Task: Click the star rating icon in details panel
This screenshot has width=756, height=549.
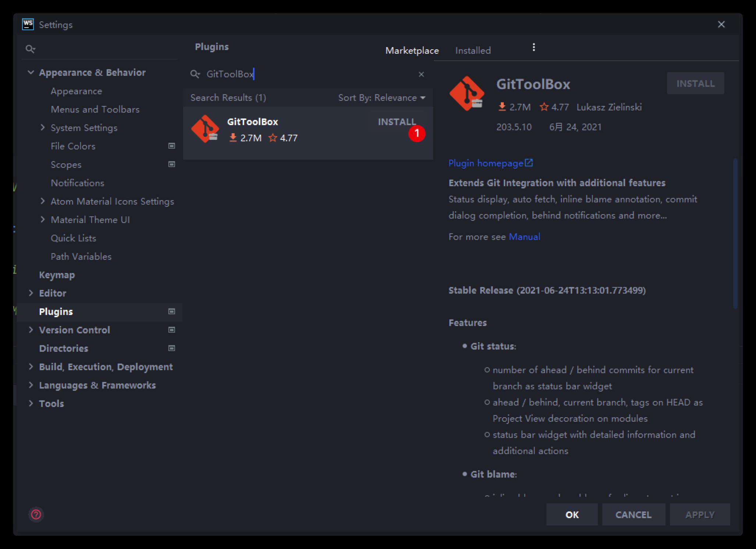Action: pyautogui.click(x=544, y=107)
